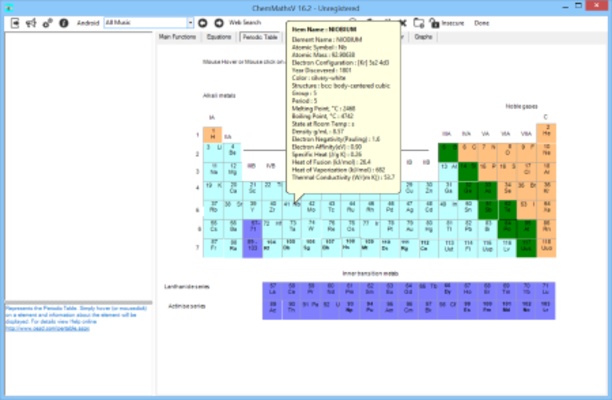Select the Gallium (31 Ga) cell

[x=448, y=190]
